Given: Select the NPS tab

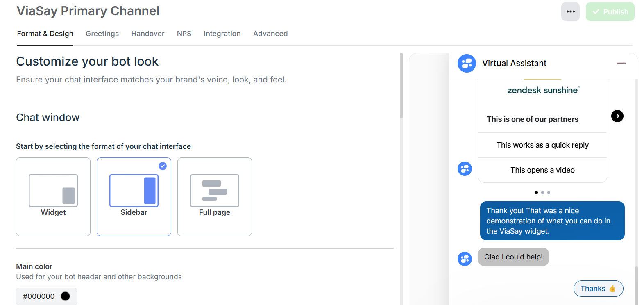Looking at the screenshot, I should 184,34.
